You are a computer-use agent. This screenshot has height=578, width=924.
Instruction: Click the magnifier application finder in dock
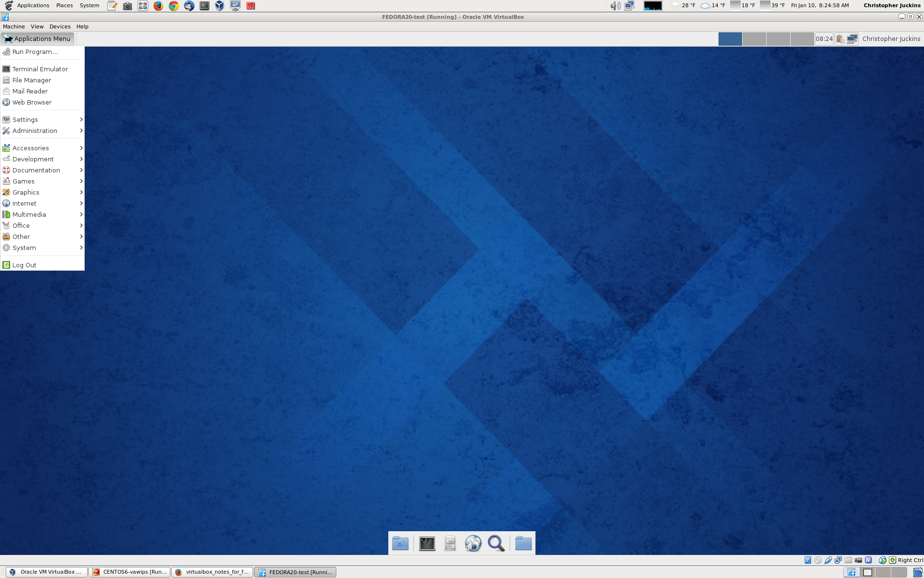[496, 543]
